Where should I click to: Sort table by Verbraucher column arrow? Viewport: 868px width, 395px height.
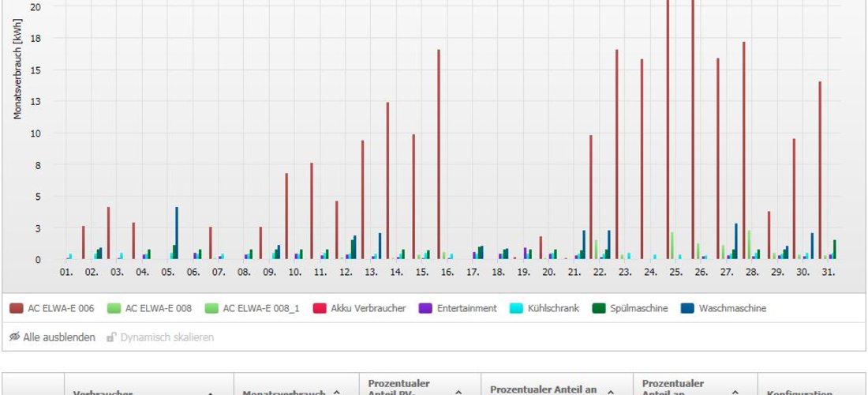pyautogui.click(x=210, y=394)
